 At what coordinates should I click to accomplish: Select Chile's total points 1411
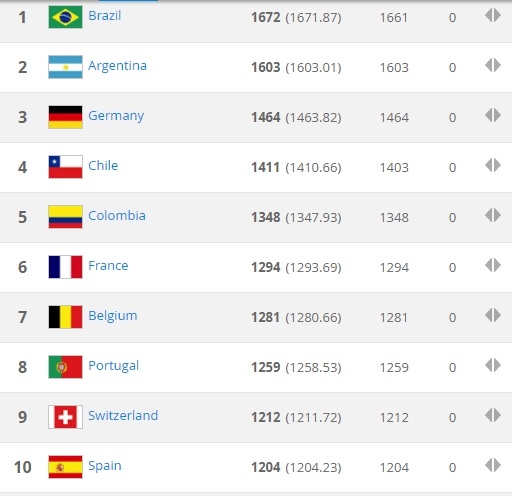(265, 167)
